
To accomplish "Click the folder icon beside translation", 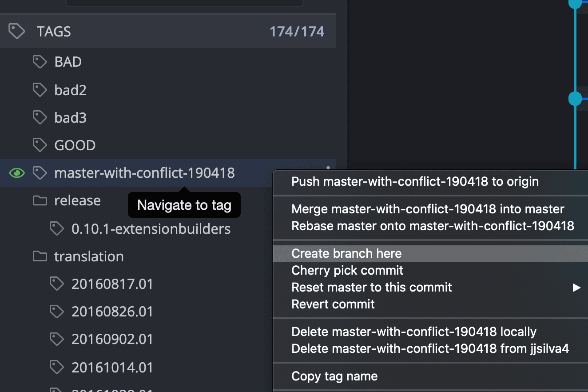I will (40, 256).
